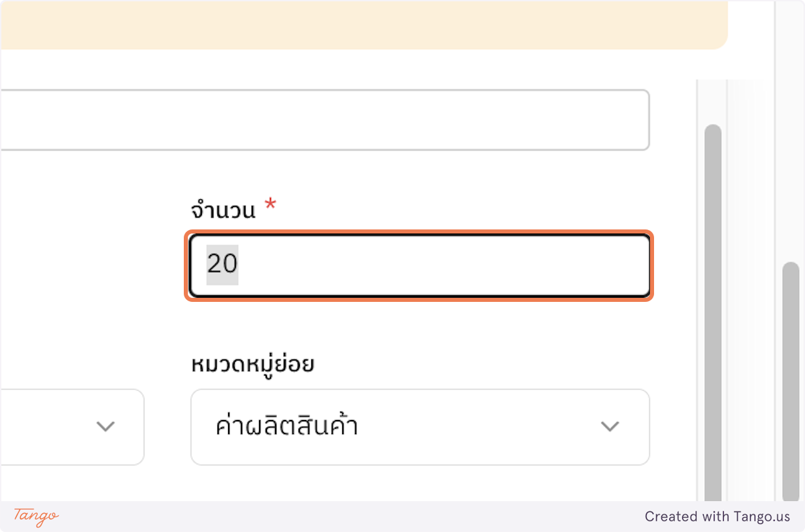
Task: Click the empty text field at the top
Action: click(322, 119)
